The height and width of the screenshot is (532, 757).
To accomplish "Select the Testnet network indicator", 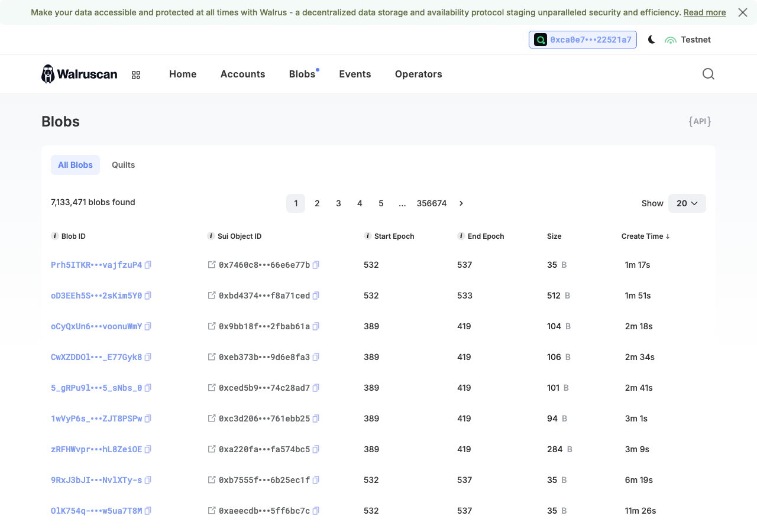I will [x=688, y=40].
